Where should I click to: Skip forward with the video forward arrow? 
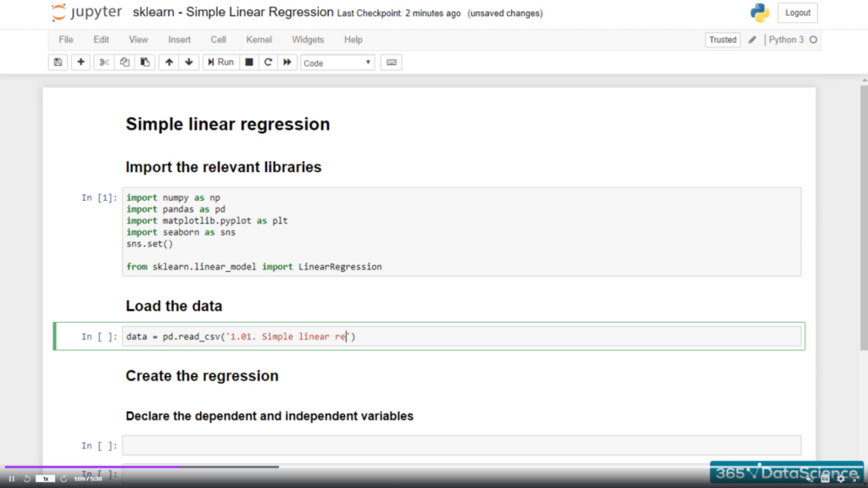64,479
